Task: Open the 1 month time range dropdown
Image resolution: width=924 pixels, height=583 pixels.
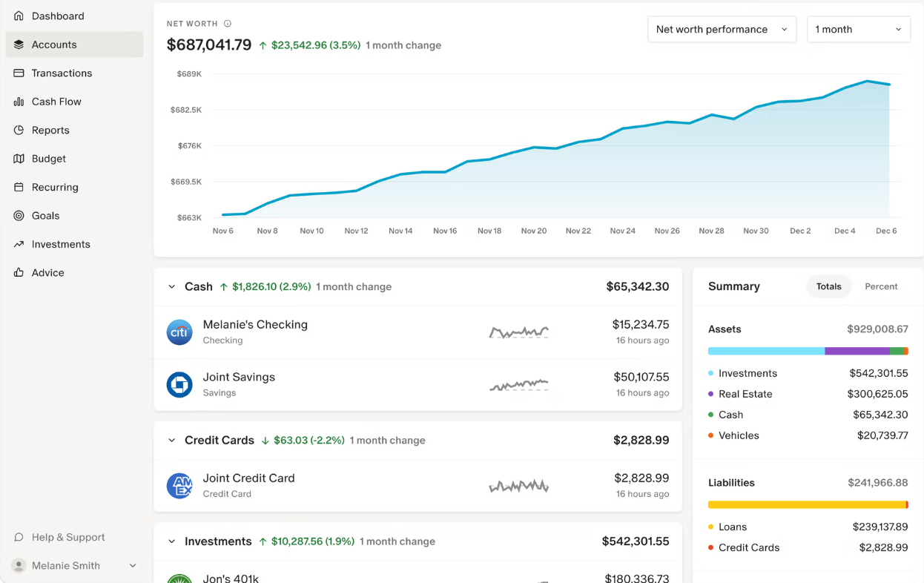Action: 858,30
